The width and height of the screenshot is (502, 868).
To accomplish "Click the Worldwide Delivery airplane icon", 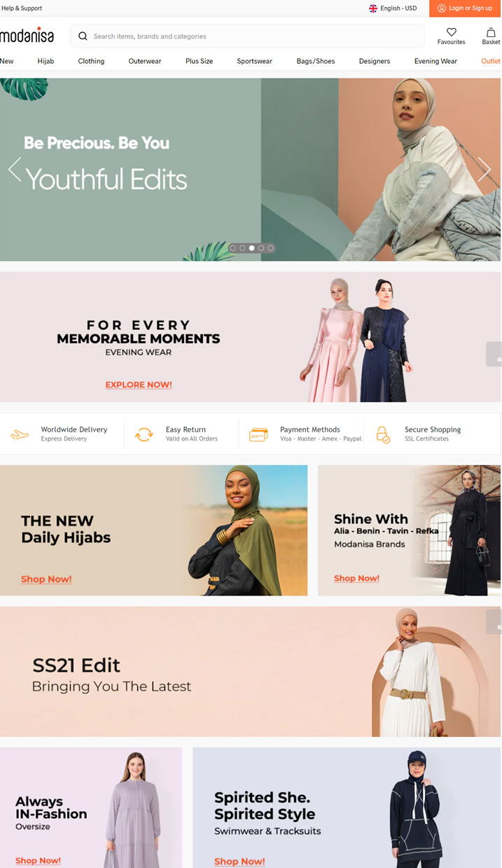I will [20, 434].
